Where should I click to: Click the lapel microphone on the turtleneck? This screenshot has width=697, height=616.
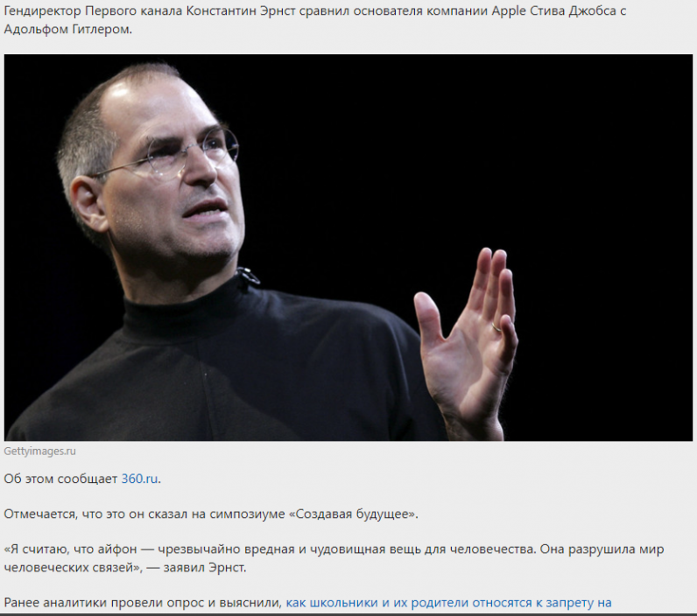(x=247, y=276)
